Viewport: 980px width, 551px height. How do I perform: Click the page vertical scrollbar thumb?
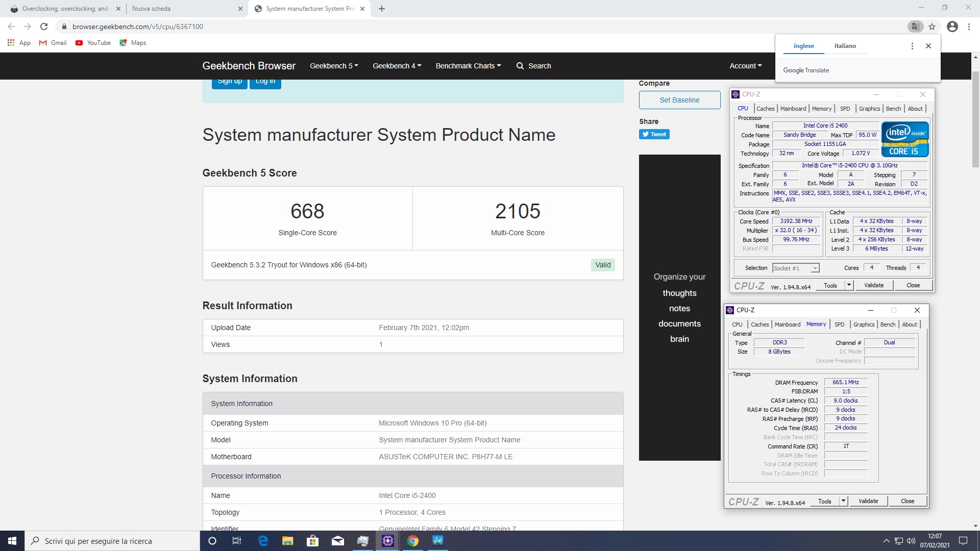pos(975,119)
